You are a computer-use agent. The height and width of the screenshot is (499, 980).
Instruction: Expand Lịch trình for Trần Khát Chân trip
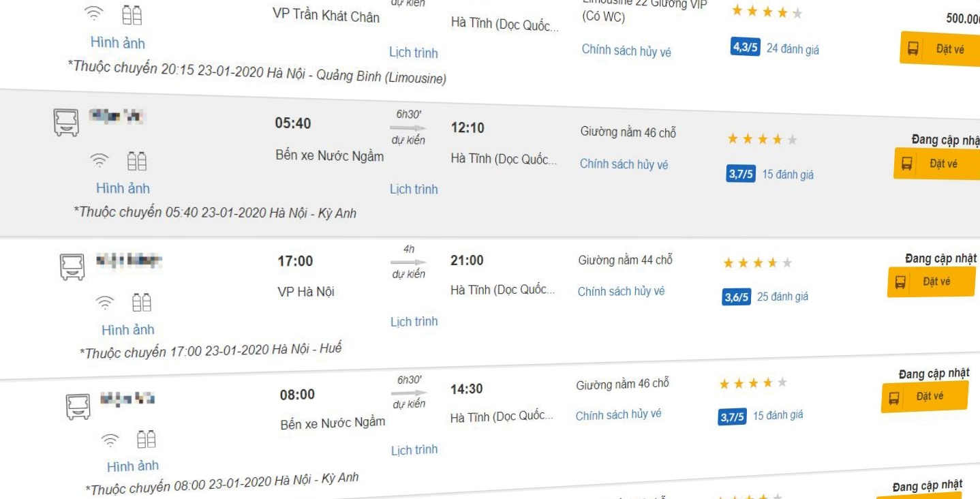pos(414,52)
